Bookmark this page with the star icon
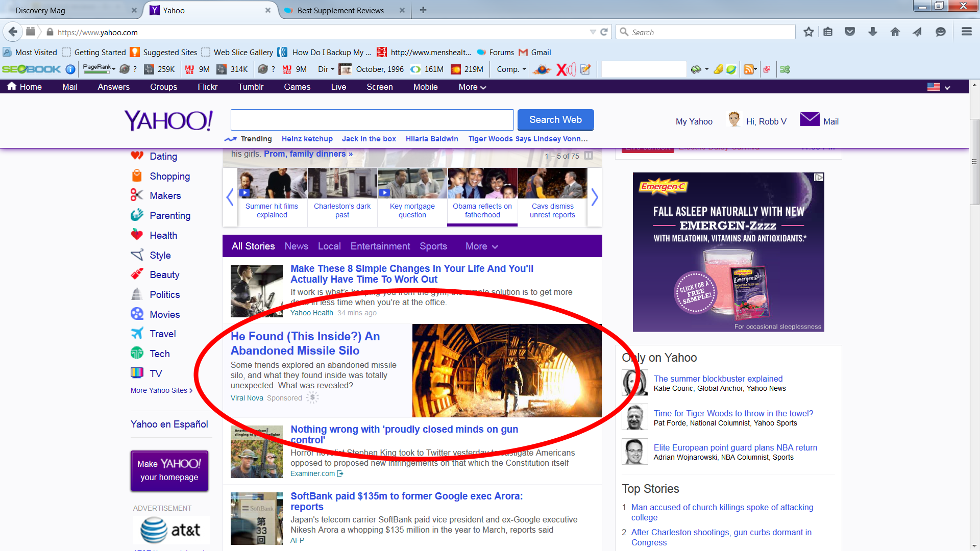The image size is (980, 551). 808,32
